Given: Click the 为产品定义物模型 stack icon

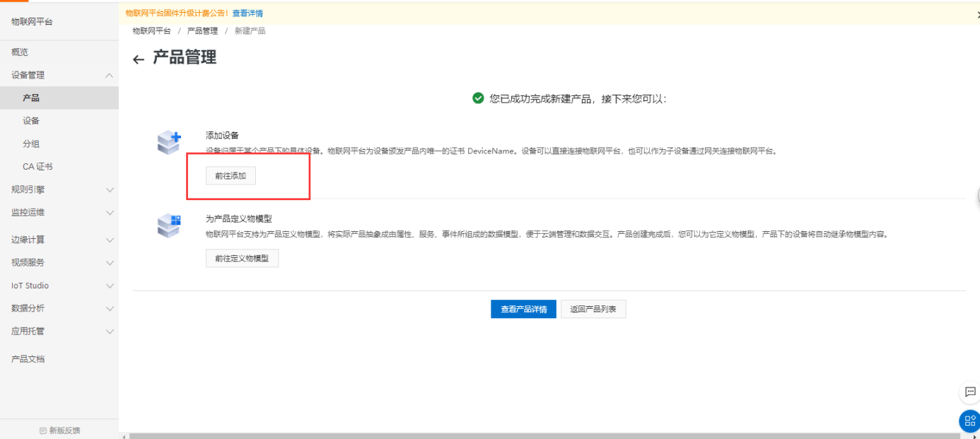Looking at the screenshot, I should point(169,226).
